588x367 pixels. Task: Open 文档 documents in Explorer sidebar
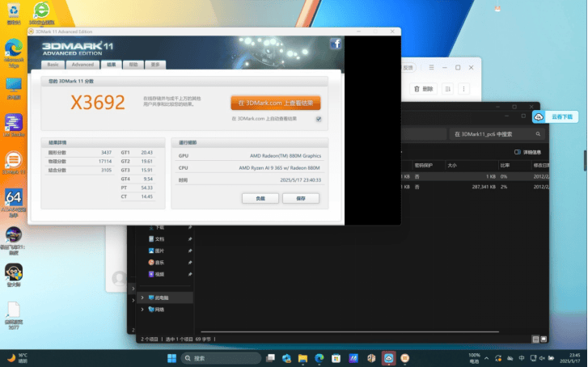point(160,238)
